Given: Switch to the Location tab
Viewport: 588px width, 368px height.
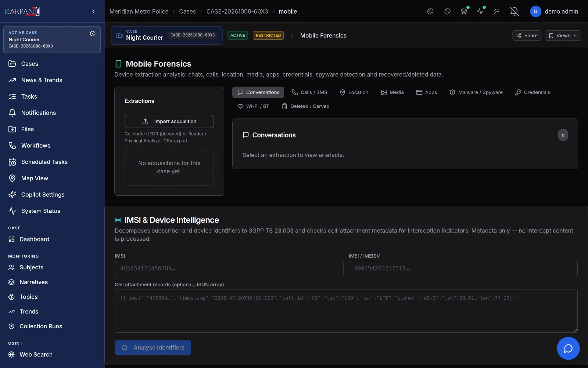Looking at the screenshot, I should (x=354, y=92).
